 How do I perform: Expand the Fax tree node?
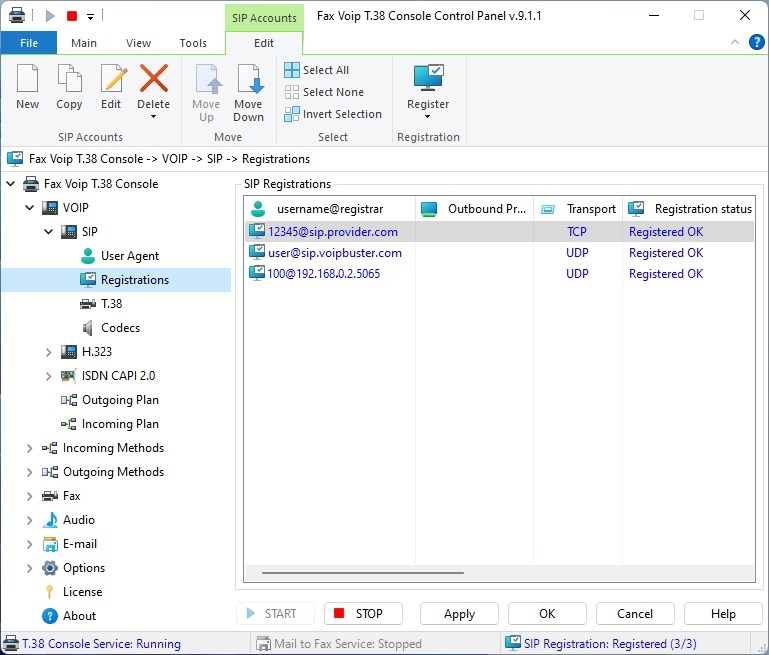29,496
